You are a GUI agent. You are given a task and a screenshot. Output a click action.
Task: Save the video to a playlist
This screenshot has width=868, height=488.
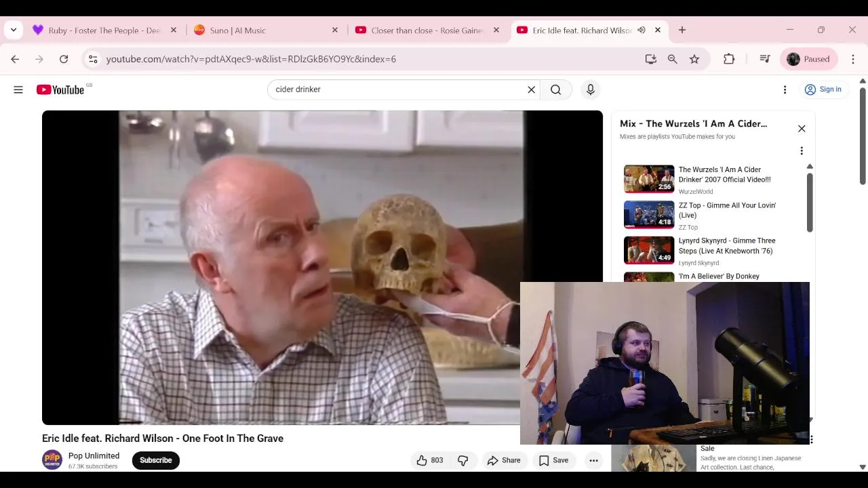[x=553, y=460]
